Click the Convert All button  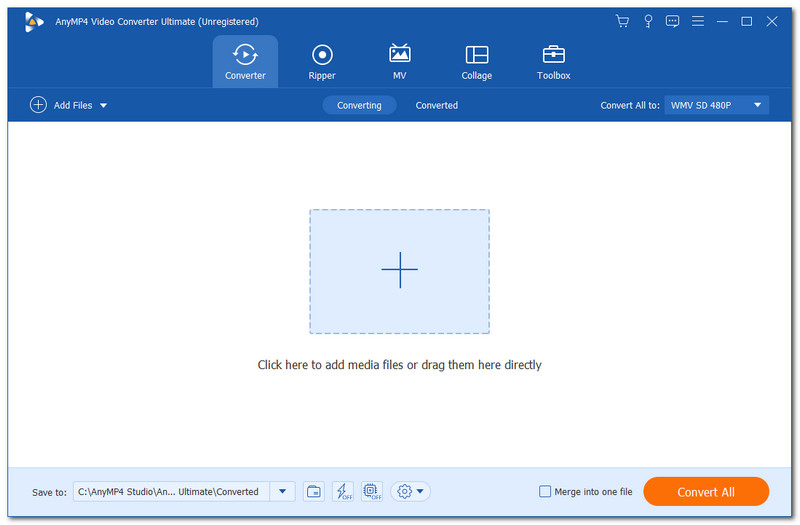706,492
